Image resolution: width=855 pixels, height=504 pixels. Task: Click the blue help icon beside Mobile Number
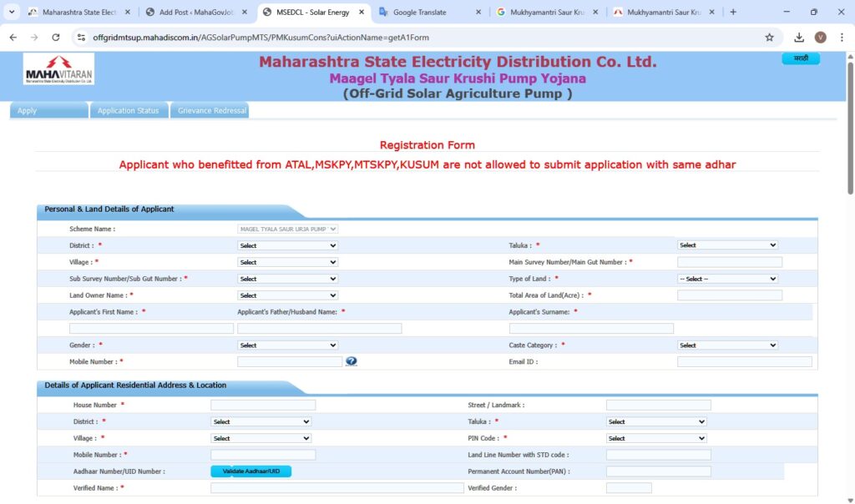point(352,361)
